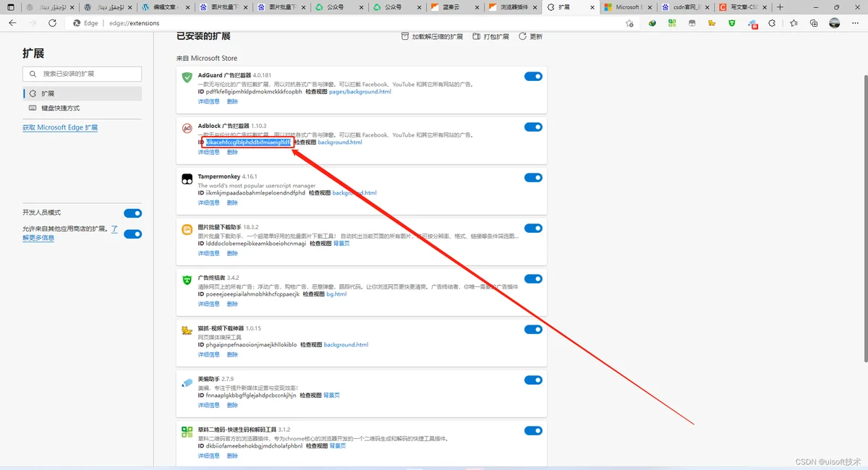Screen dimensions: 868x470
Task: Click into the 搜索已安装的扩展 search field
Action: (82, 74)
